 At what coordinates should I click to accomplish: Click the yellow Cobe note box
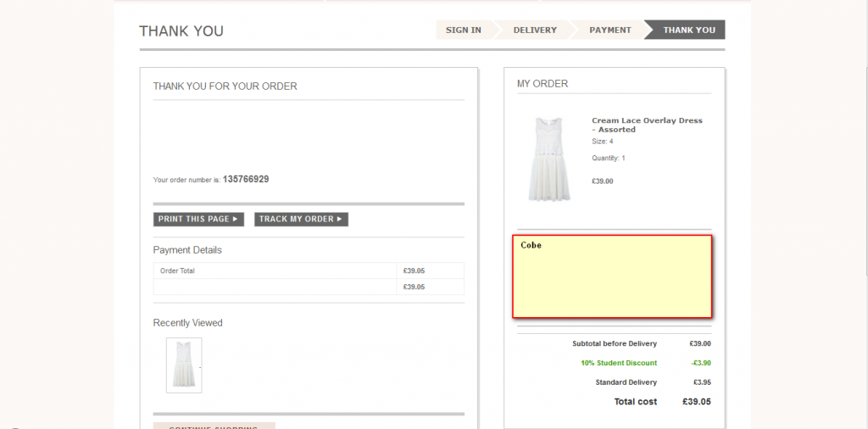click(x=612, y=277)
